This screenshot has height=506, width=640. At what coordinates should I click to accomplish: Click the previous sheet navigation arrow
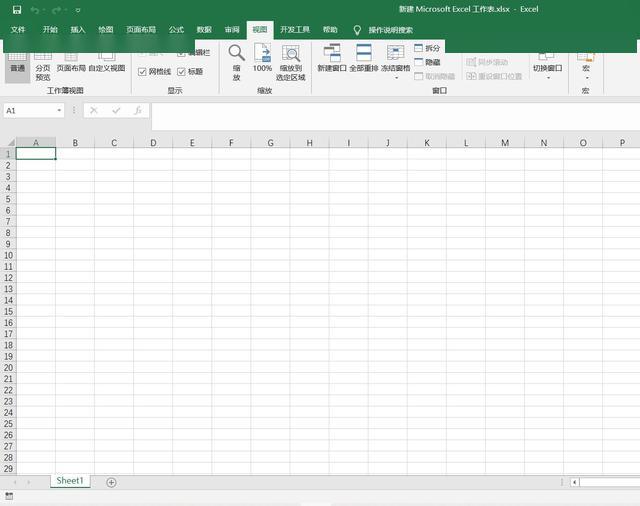[x=15, y=482]
